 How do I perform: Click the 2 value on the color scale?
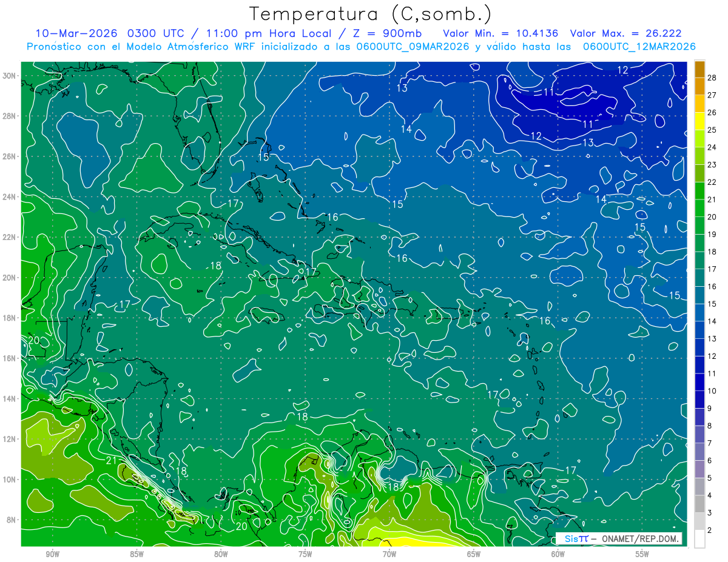[x=710, y=530]
